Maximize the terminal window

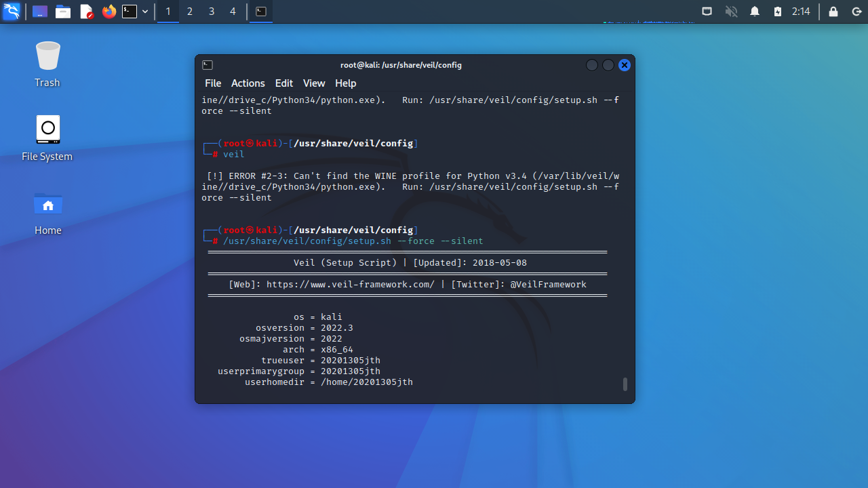[608, 65]
